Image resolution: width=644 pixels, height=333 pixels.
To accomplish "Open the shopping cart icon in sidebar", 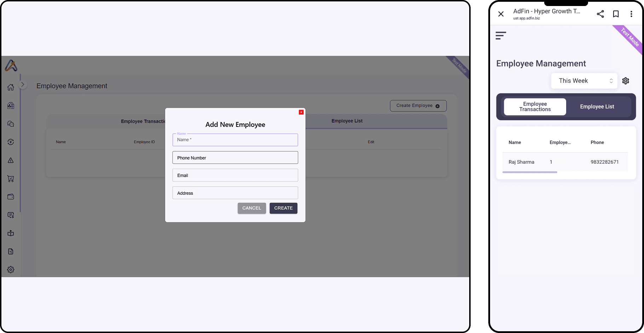I will [11, 179].
